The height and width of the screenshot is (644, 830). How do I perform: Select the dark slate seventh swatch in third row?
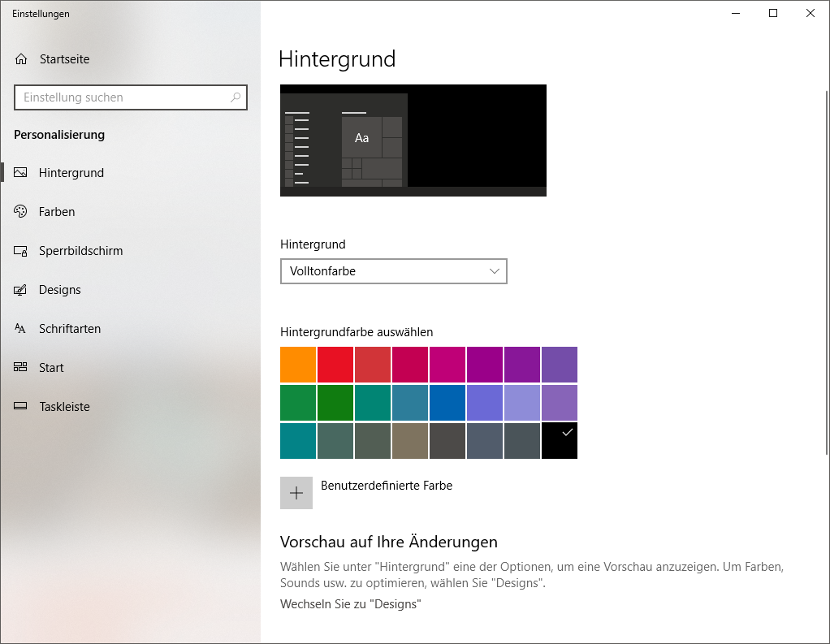point(522,440)
